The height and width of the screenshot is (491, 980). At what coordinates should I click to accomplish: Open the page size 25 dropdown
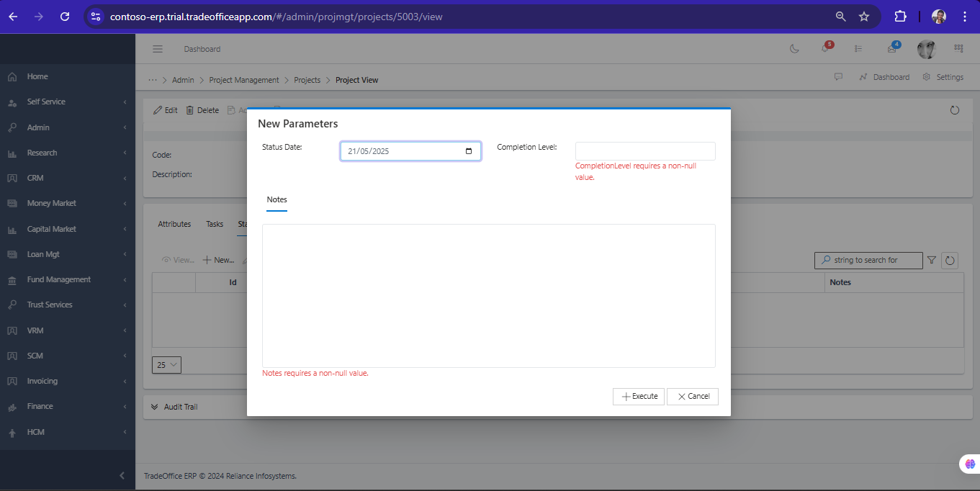point(166,365)
